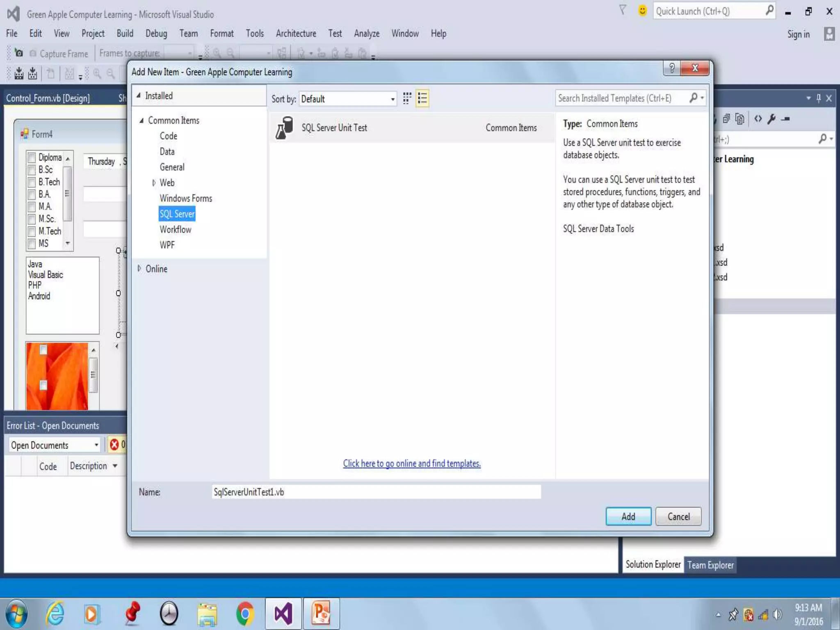Tick the M.Sc. checkbox

pyautogui.click(x=32, y=219)
